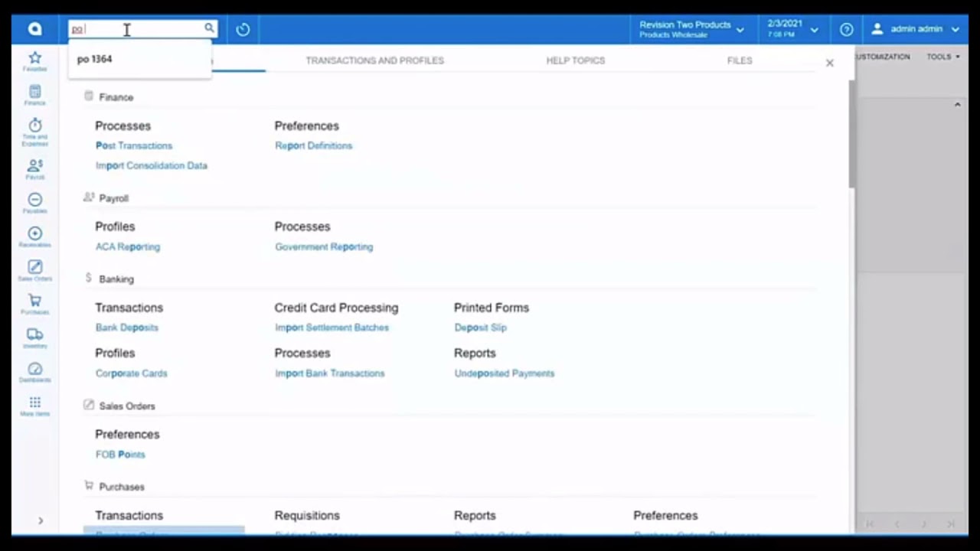Open Import Consolidation Data link
Screen dimensions: 980x551
(151, 165)
